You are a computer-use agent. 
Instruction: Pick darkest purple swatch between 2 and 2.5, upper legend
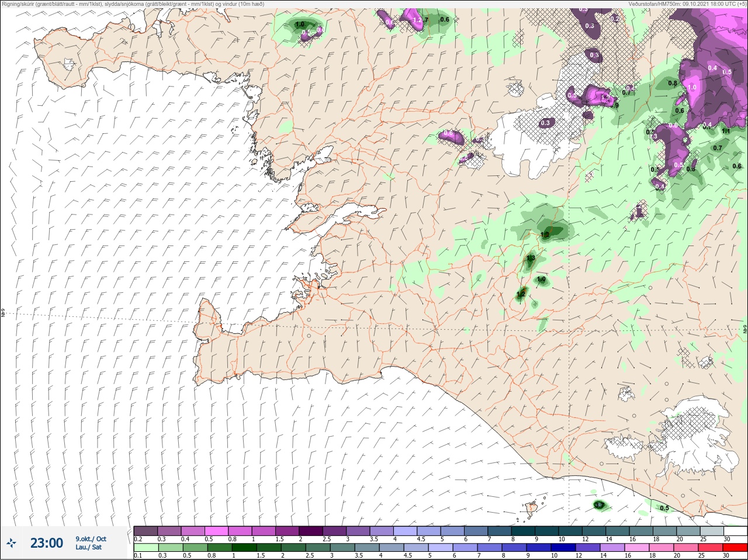point(312,531)
